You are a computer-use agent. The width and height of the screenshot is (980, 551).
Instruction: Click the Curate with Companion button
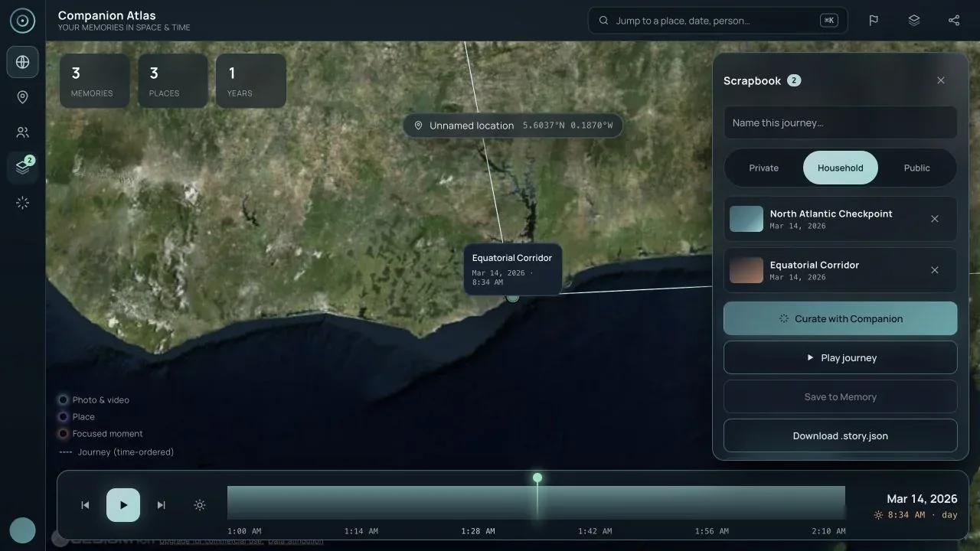coord(841,318)
